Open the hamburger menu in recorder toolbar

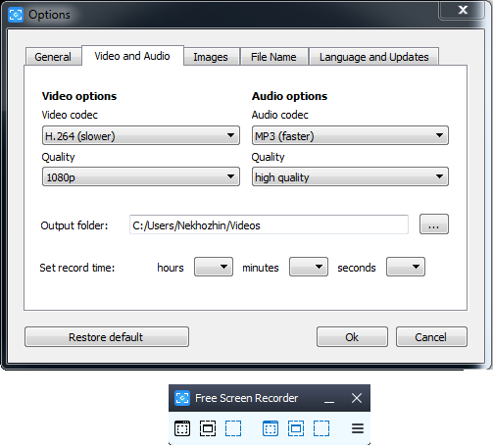(x=358, y=428)
